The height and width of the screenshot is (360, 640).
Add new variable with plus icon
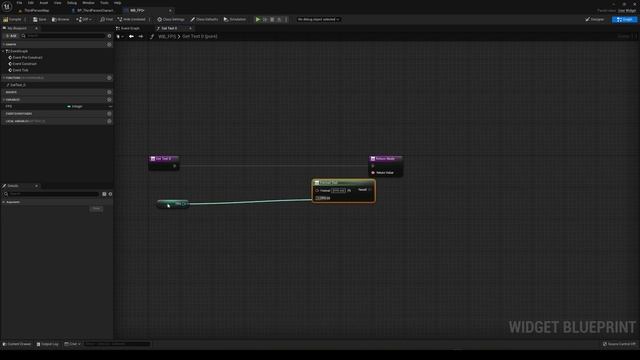109,100
